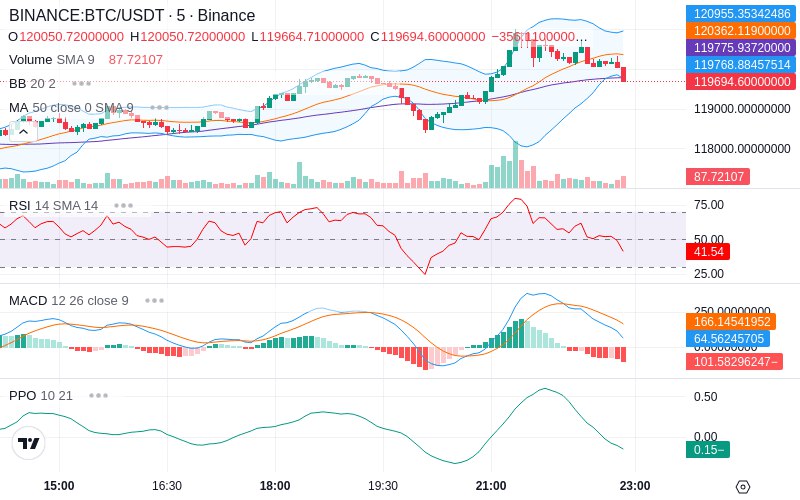
Task: Click the 16:30 time axis label
Action: [x=167, y=486]
